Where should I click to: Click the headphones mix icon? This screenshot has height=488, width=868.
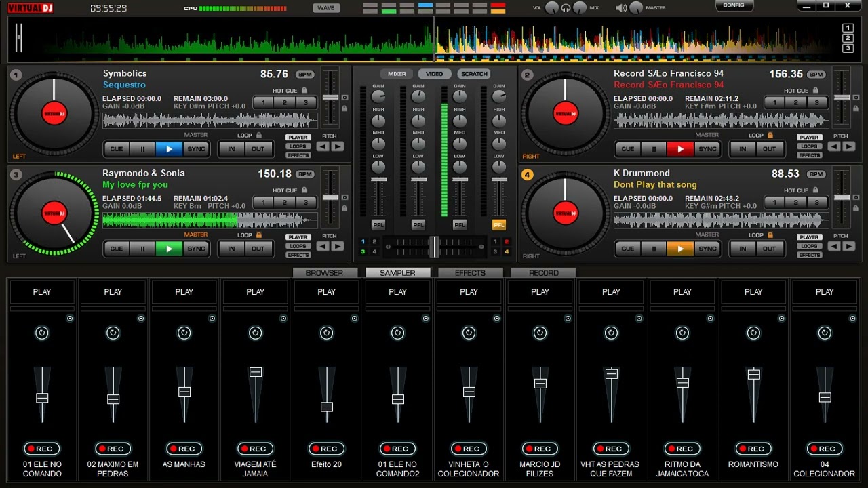pos(566,8)
